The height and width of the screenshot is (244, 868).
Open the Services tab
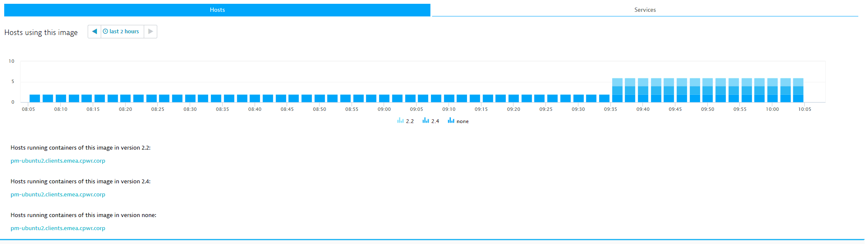[x=645, y=10]
